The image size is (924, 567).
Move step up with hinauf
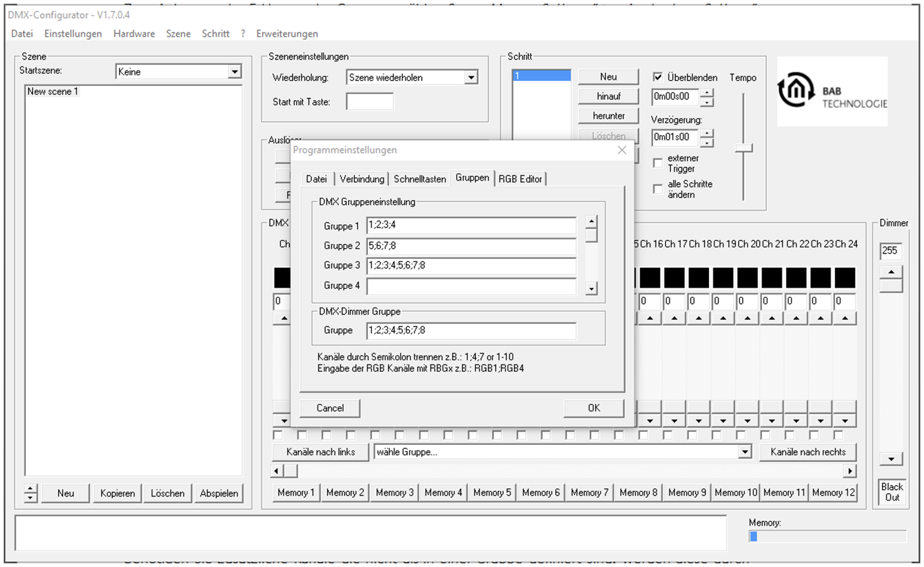608,96
